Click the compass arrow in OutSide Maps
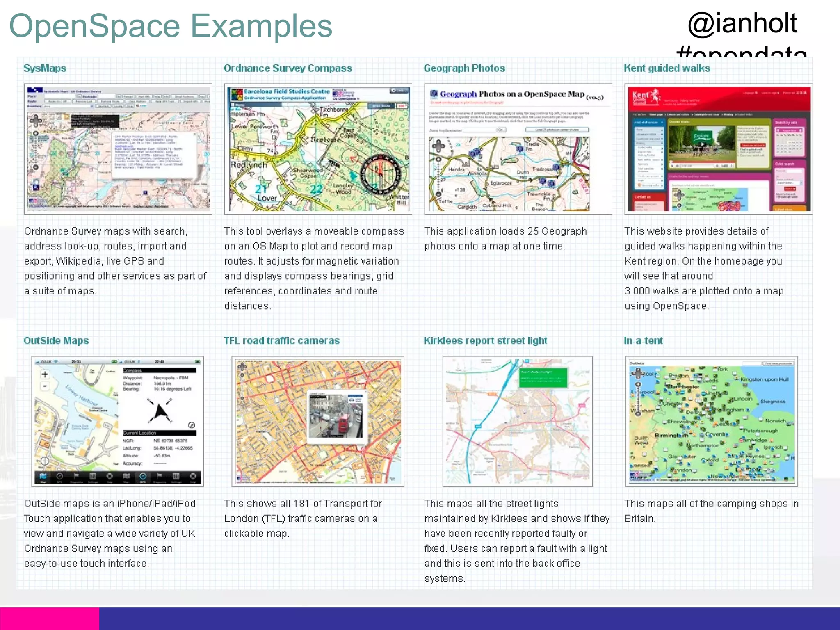The width and height of the screenshot is (840, 630). (160, 410)
